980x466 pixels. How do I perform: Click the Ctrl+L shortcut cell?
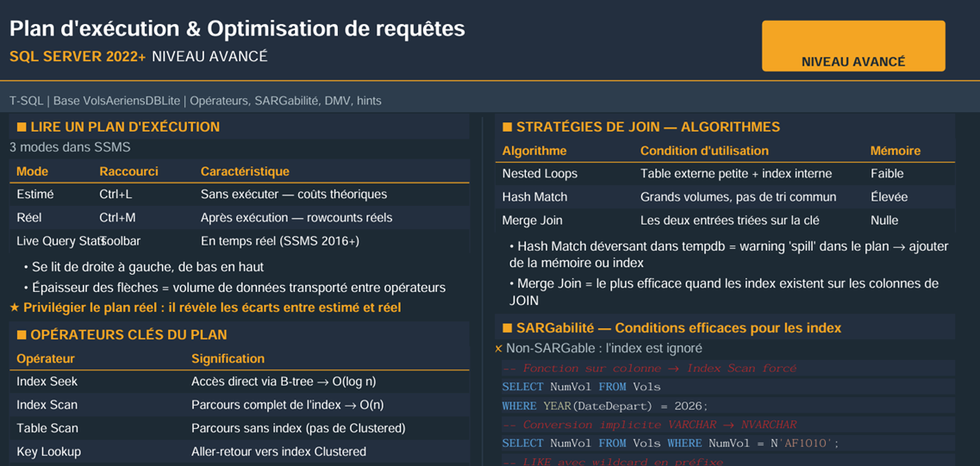pos(115,195)
